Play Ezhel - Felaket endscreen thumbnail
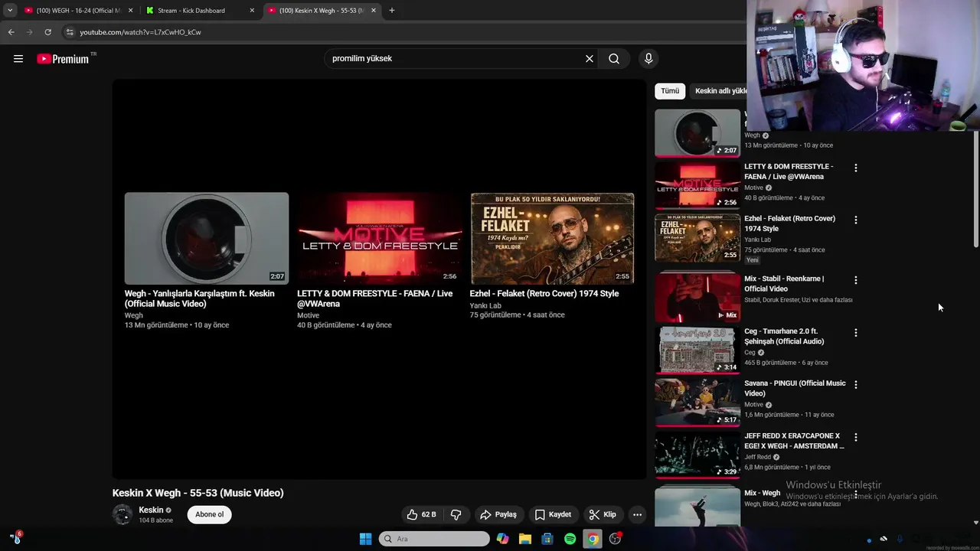Viewport: 980px width, 551px height. click(552, 238)
